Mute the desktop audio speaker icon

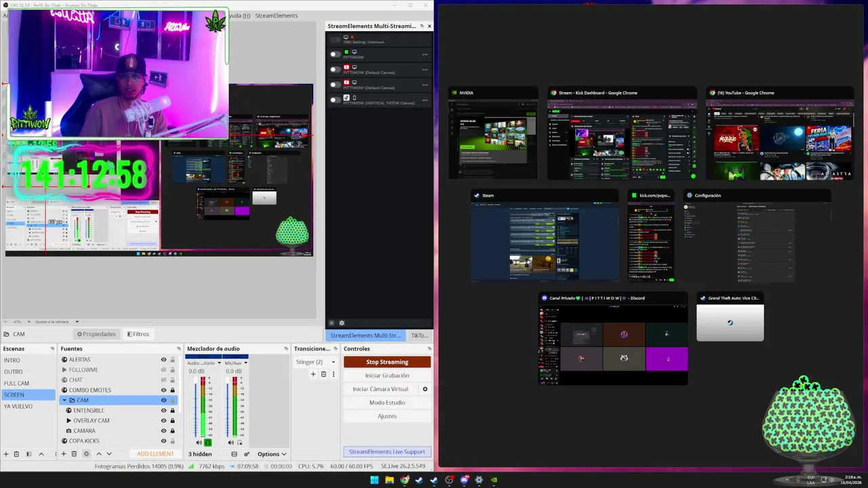(199, 443)
